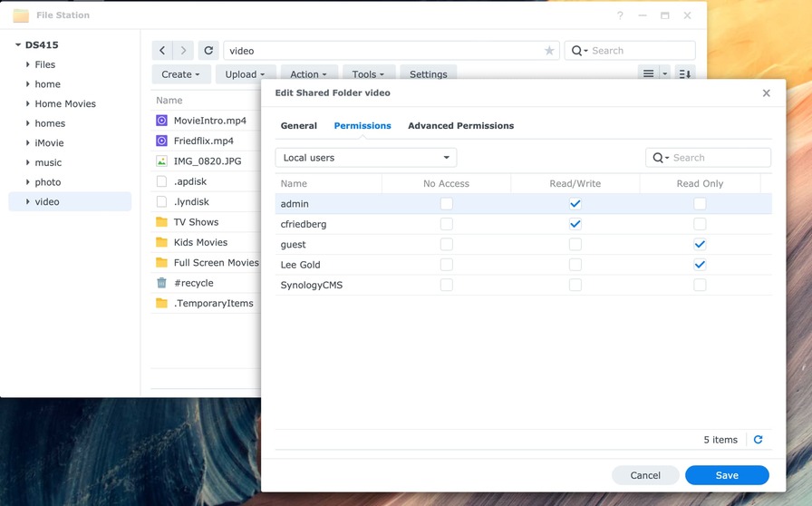Click the Kids Movies folder icon

coord(161,242)
